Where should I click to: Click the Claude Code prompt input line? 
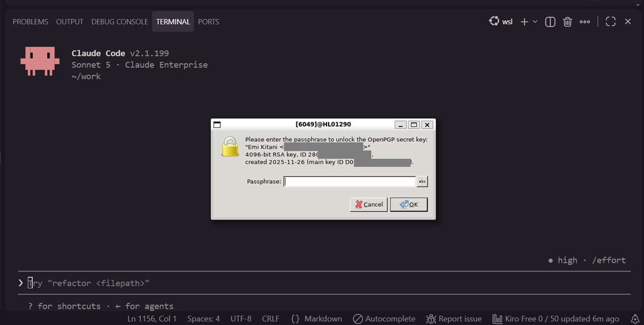pos(324,283)
